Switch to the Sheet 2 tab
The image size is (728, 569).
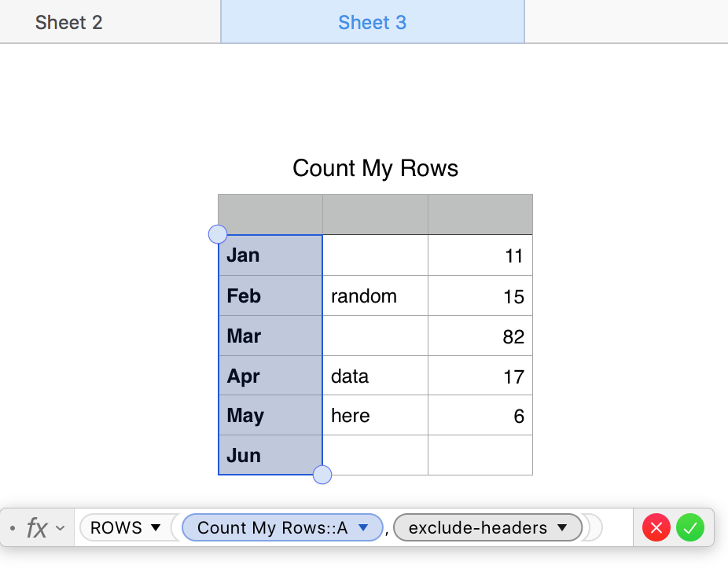(x=69, y=22)
